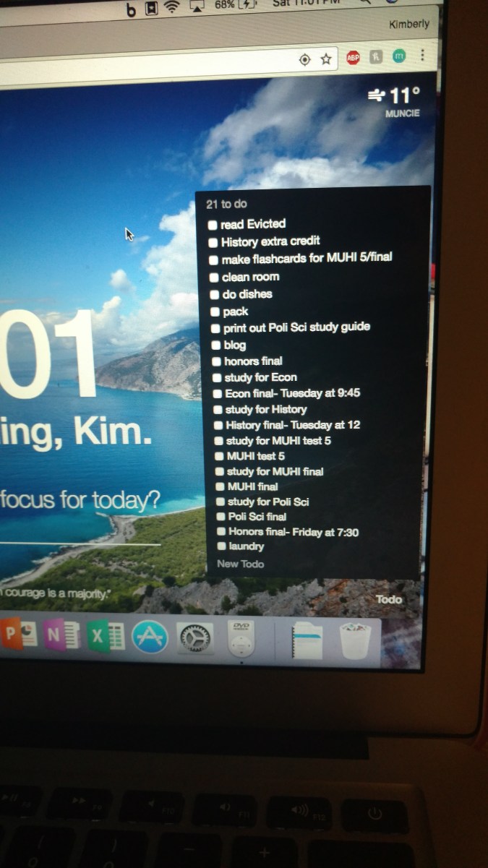Toggle the Todo panel button
488x868 pixels.
(x=388, y=599)
